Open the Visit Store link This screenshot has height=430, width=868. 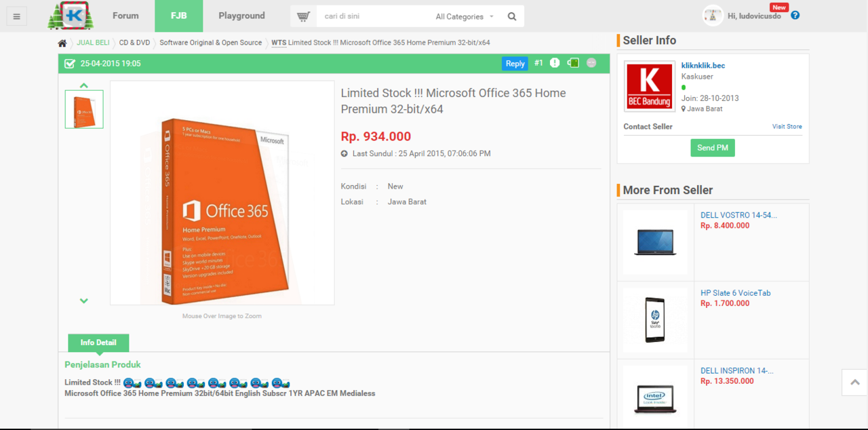pyautogui.click(x=787, y=127)
